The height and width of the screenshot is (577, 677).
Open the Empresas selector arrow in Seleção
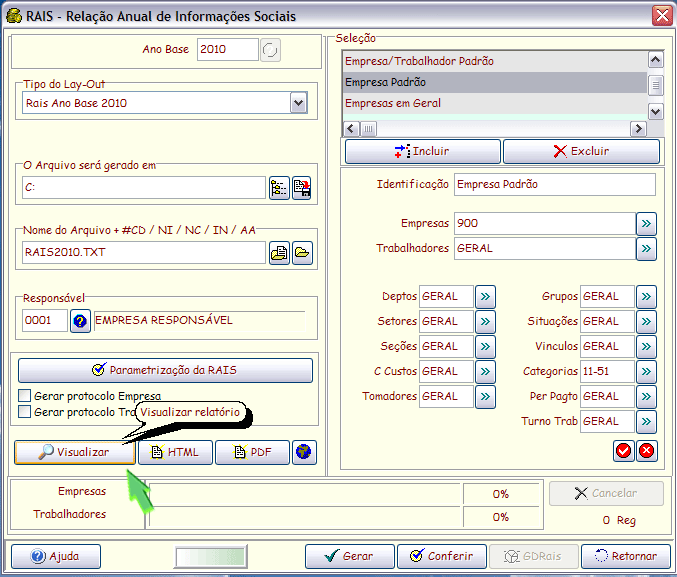pos(646,224)
